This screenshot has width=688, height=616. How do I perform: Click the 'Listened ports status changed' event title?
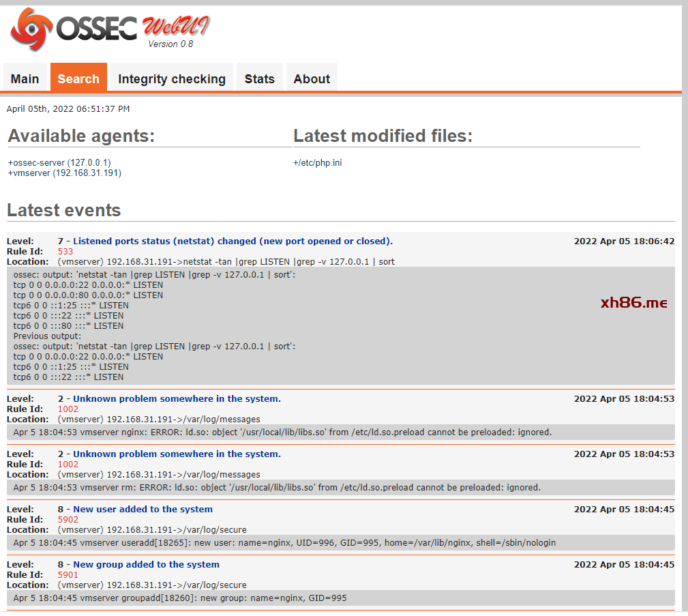pyautogui.click(x=233, y=241)
